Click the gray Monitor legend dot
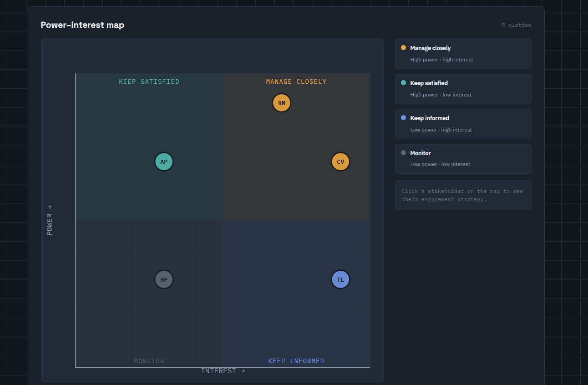Image resolution: width=588 pixels, height=385 pixels. click(403, 153)
